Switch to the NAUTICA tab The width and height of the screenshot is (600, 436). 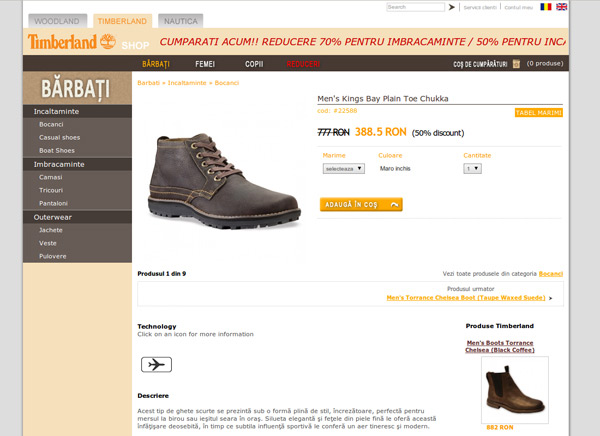pyautogui.click(x=181, y=21)
